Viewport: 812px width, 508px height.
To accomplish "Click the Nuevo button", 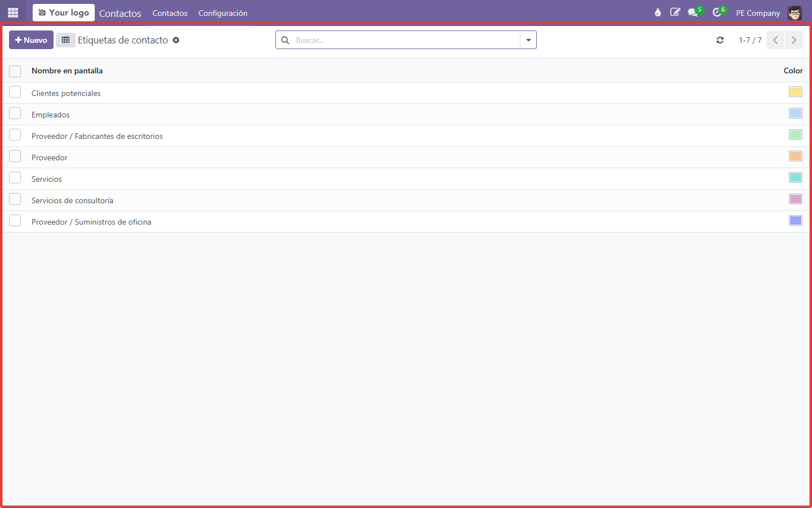I will pos(31,40).
